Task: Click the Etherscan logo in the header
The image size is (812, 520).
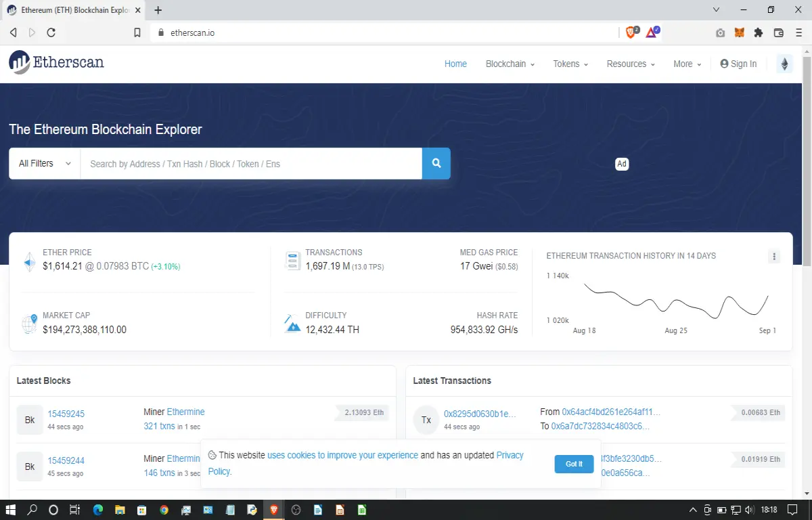Action: (x=57, y=62)
